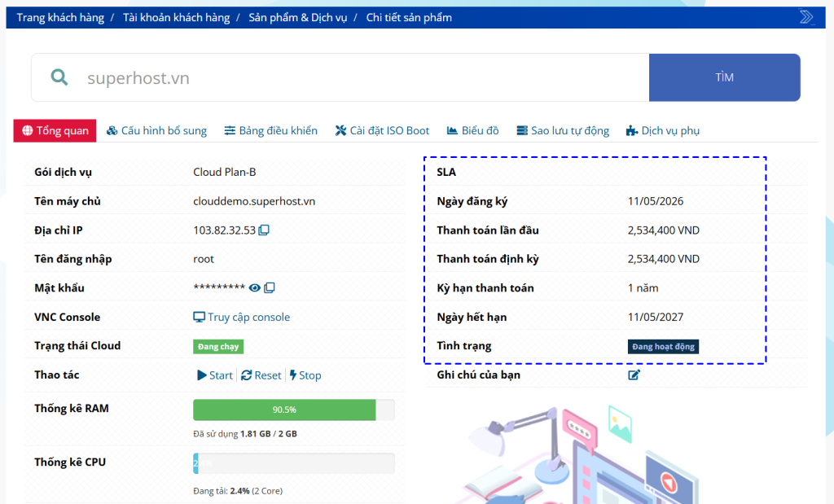Image resolution: width=834 pixels, height=504 pixels.
Task: Click the Cloud Plan-B value
Action: tap(225, 173)
